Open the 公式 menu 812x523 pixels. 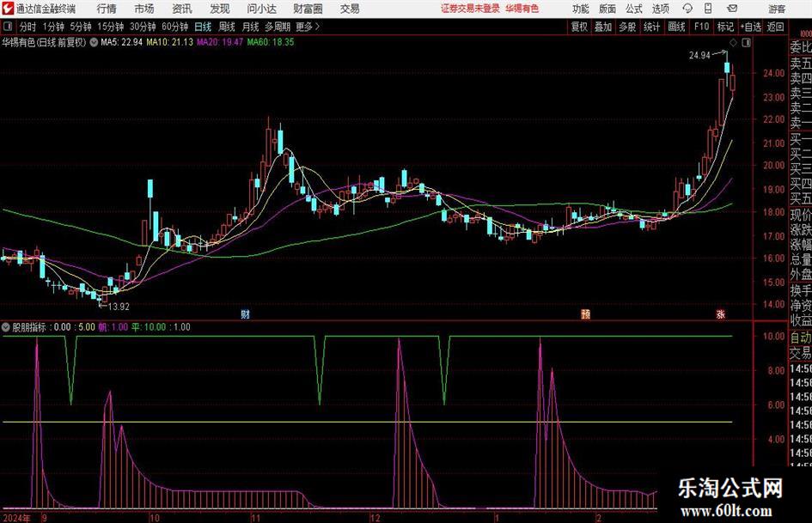[634, 9]
